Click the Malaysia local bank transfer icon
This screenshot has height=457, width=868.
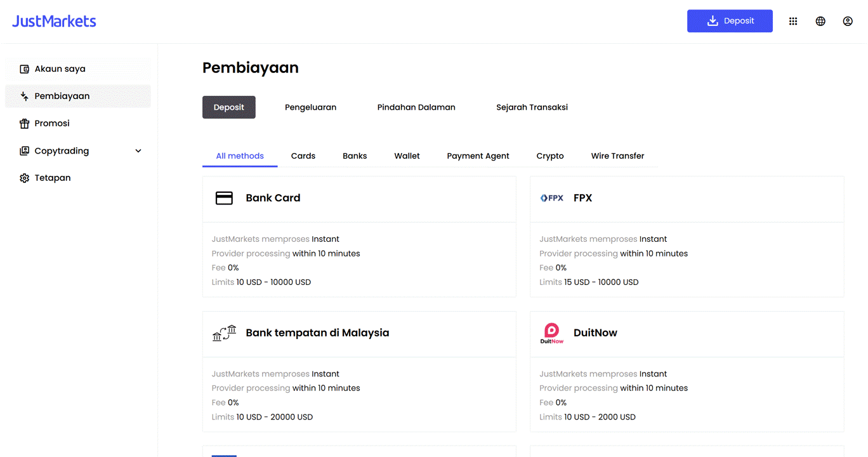pyautogui.click(x=224, y=333)
